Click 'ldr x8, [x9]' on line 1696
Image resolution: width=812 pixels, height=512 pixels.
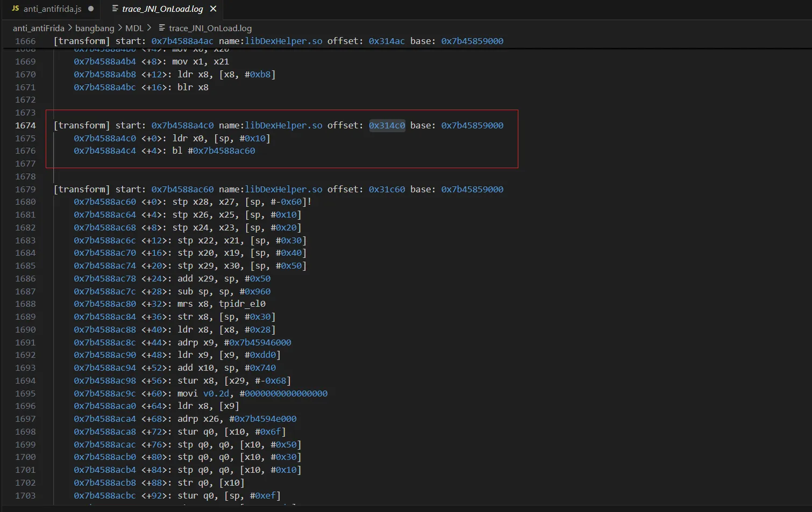209,406
